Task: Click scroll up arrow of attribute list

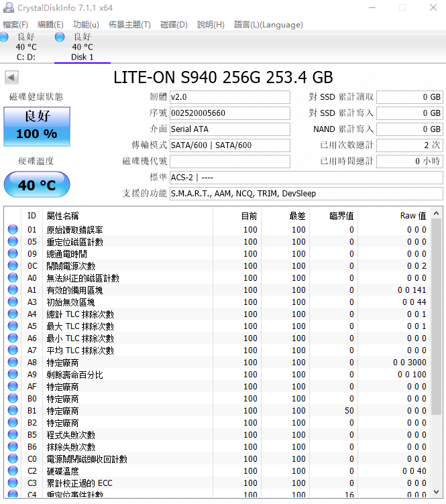Action: (437, 213)
